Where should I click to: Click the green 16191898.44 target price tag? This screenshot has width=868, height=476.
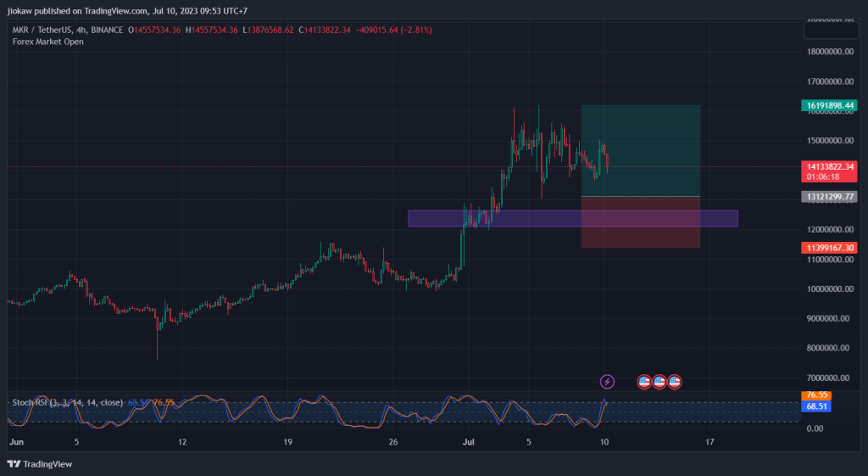[829, 105]
